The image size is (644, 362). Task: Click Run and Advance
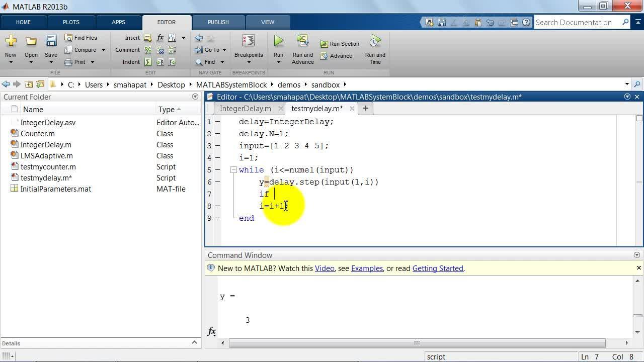[x=302, y=49]
